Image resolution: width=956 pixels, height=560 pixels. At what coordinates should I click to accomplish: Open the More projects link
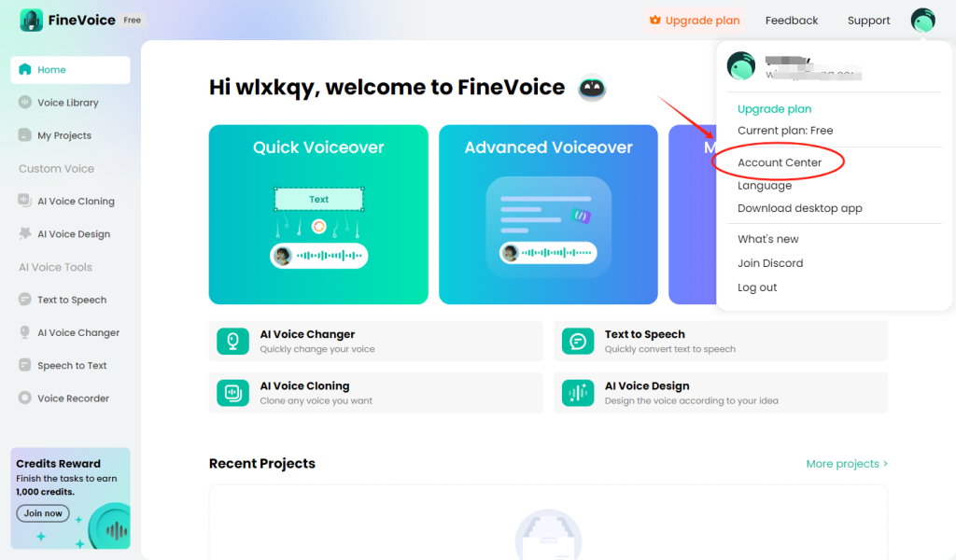click(847, 464)
